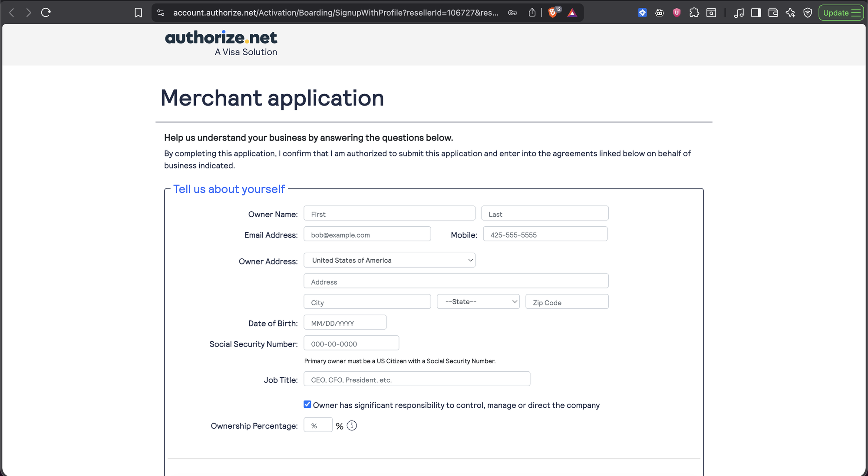Open extensions puzzle piece menu
Screen dimensions: 868x476
(x=694, y=13)
